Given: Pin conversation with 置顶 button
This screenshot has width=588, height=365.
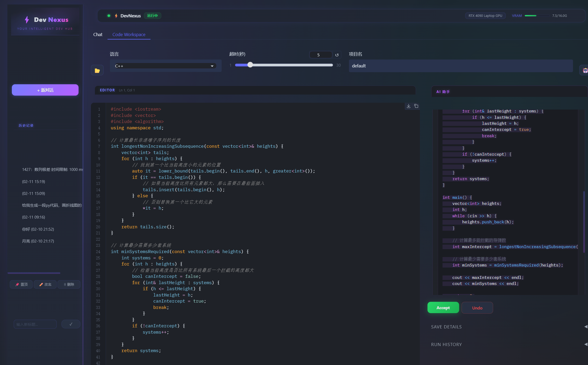Looking at the screenshot, I should pos(21,284).
